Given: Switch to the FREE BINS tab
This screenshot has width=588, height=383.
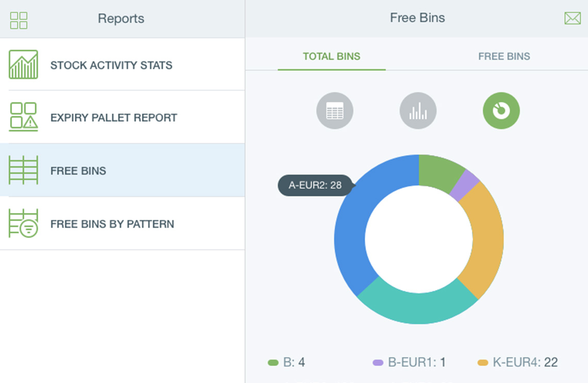Looking at the screenshot, I should (x=504, y=57).
